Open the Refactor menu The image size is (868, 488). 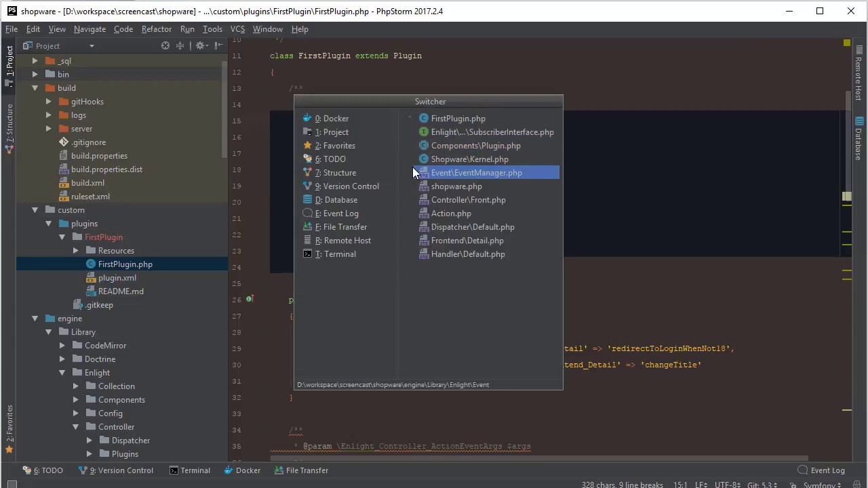(157, 29)
